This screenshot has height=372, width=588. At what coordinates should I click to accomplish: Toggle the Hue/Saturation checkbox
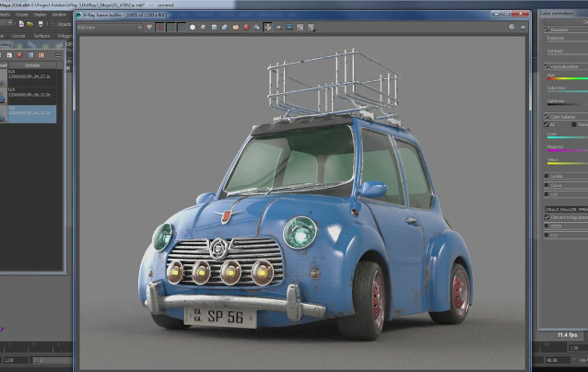tap(547, 66)
